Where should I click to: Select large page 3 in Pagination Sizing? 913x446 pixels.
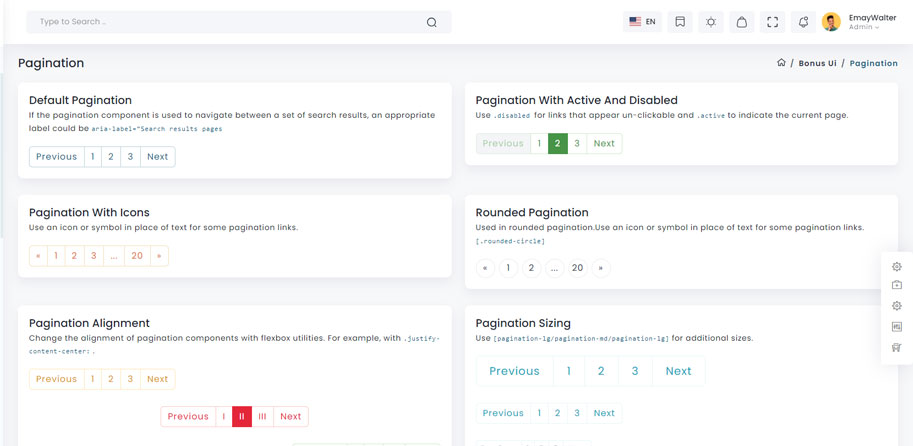[635, 371]
